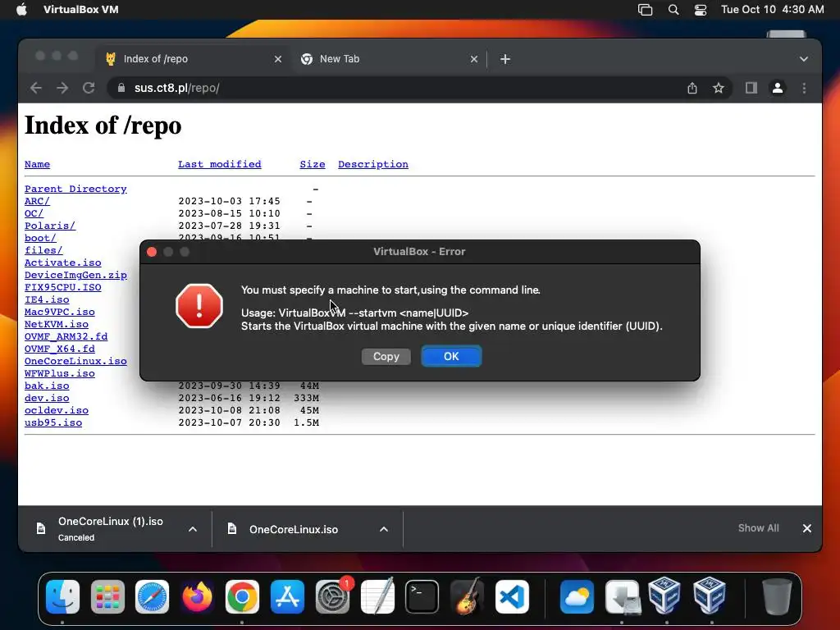Open the files/ folder
Viewport: 840px width, 630px height.
coord(43,250)
